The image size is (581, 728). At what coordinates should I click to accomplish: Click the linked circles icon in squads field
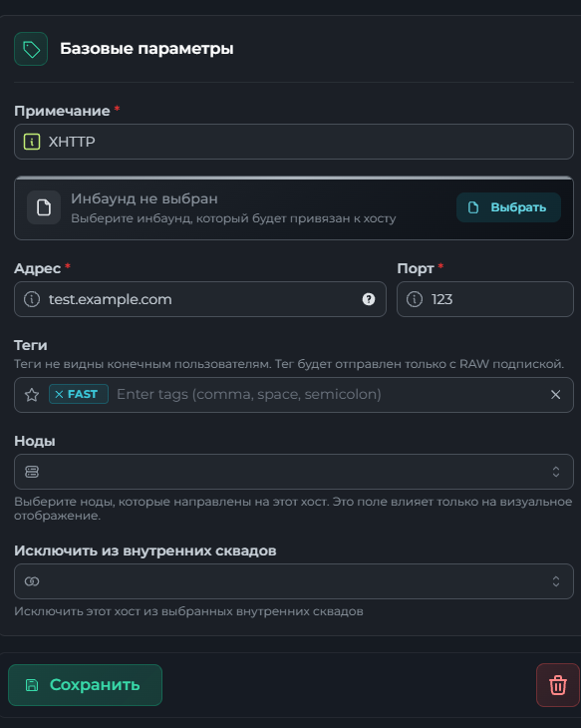(x=32, y=581)
